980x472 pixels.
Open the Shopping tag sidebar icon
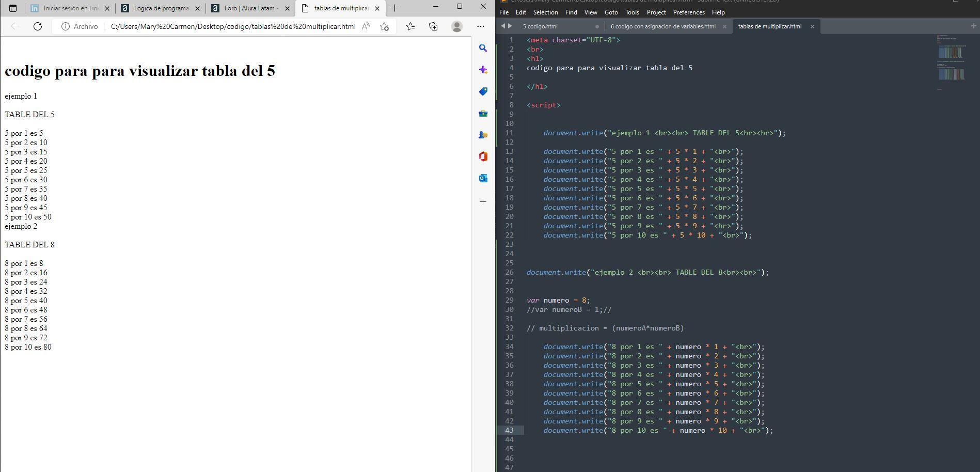click(x=483, y=91)
